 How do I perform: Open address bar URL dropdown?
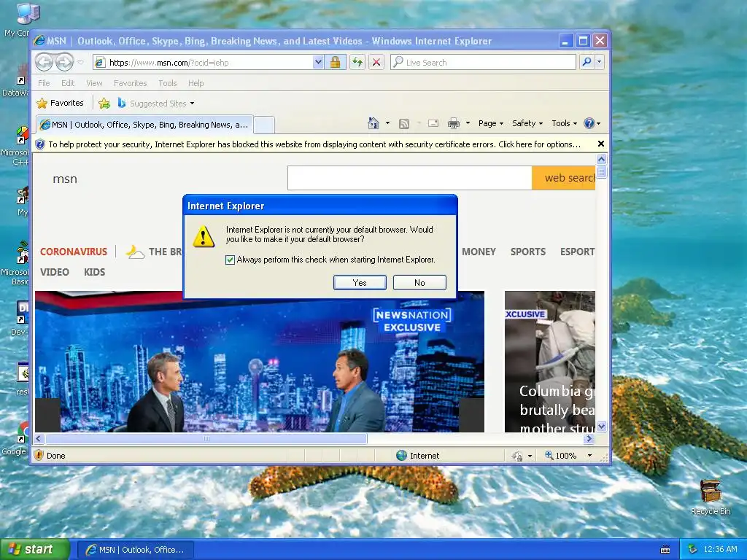click(318, 63)
